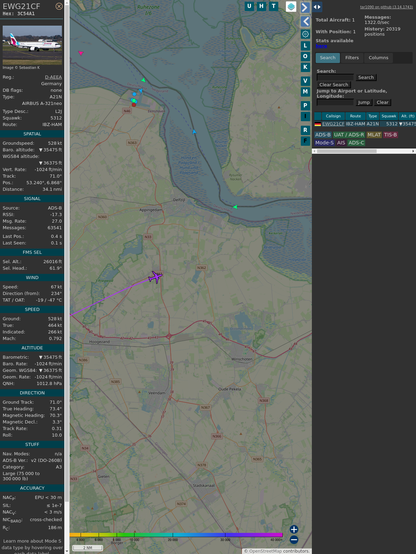Viewport: 416px width, 554px height.
Task: Zoom out with the minus icon
Action: click(294, 540)
